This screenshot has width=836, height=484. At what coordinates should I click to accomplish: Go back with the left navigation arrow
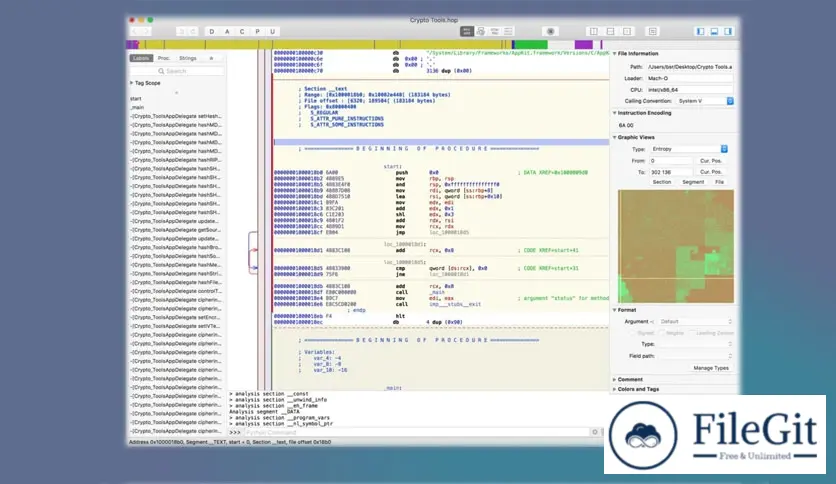tap(134, 31)
